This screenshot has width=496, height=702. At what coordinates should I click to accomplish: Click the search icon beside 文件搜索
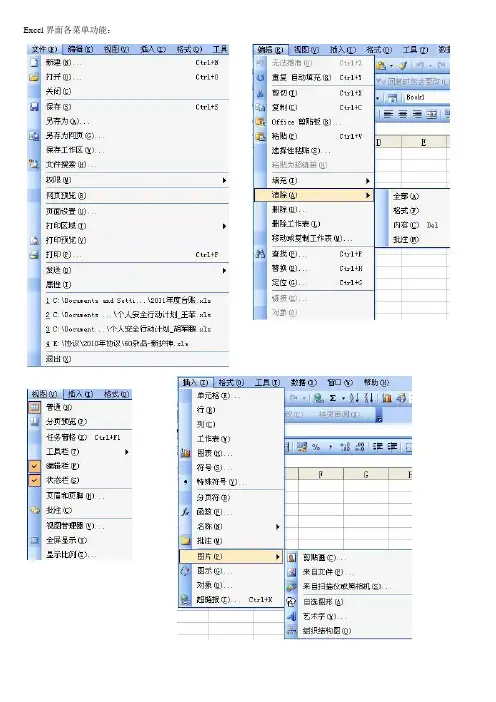click(x=34, y=164)
